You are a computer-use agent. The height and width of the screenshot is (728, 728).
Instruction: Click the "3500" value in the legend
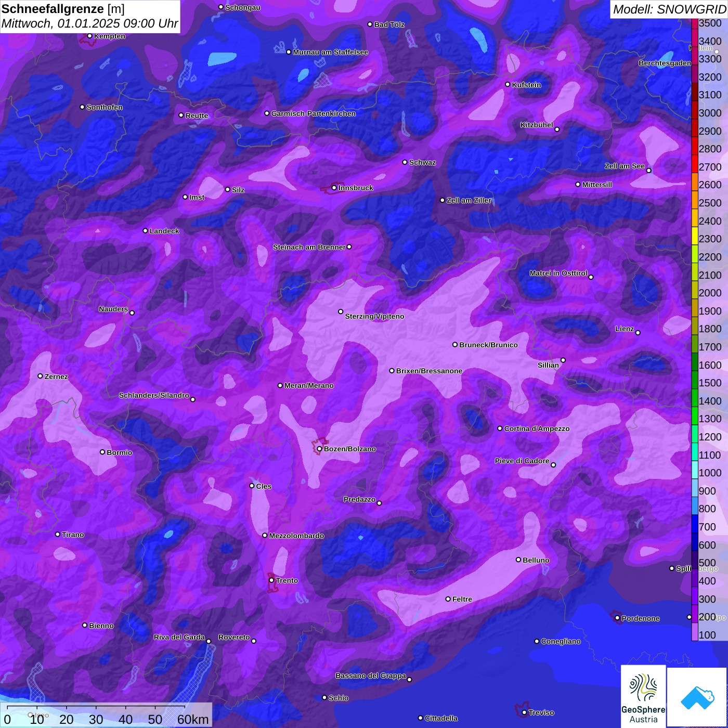coord(710,23)
